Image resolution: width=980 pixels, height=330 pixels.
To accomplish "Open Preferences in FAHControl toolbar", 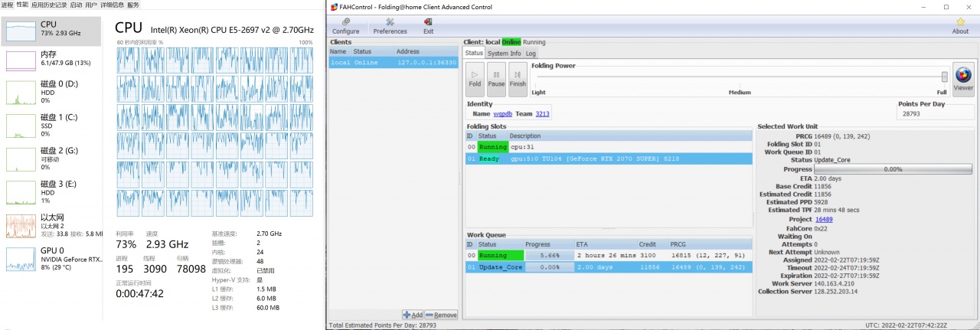I will click(390, 26).
